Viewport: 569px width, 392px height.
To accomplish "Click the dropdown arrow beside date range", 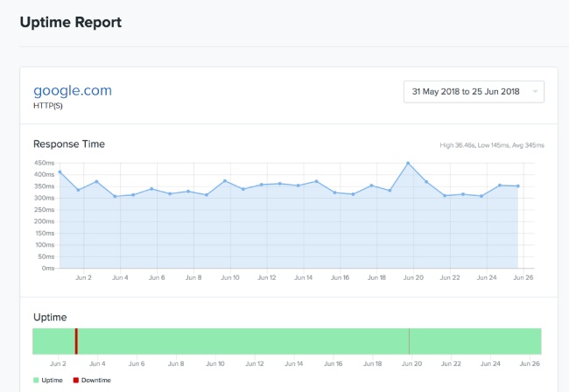I will coord(535,92).
